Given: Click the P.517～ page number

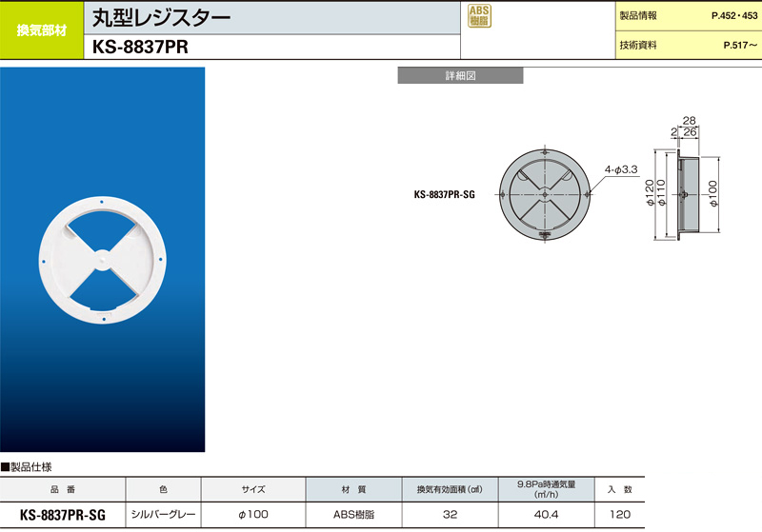Looking at the screenshot, I should coord(740,45).
